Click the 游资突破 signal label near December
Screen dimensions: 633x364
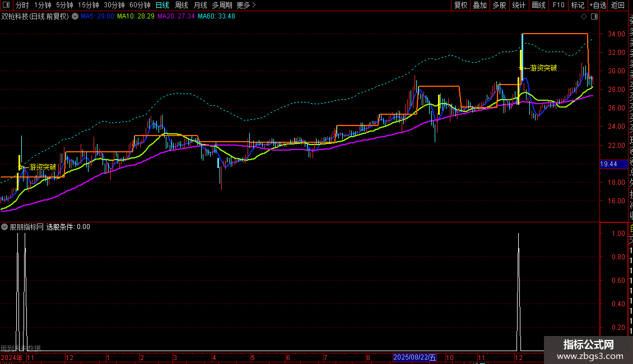point(543,68)
